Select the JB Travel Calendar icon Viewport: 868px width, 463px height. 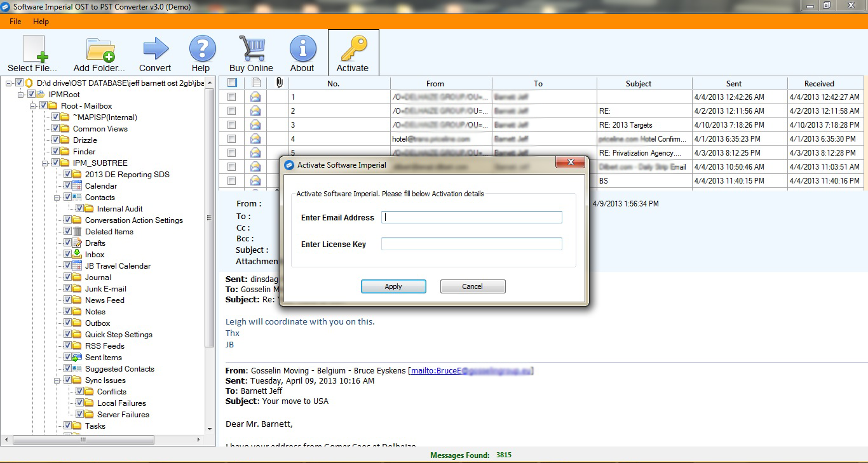coord(78,265)
